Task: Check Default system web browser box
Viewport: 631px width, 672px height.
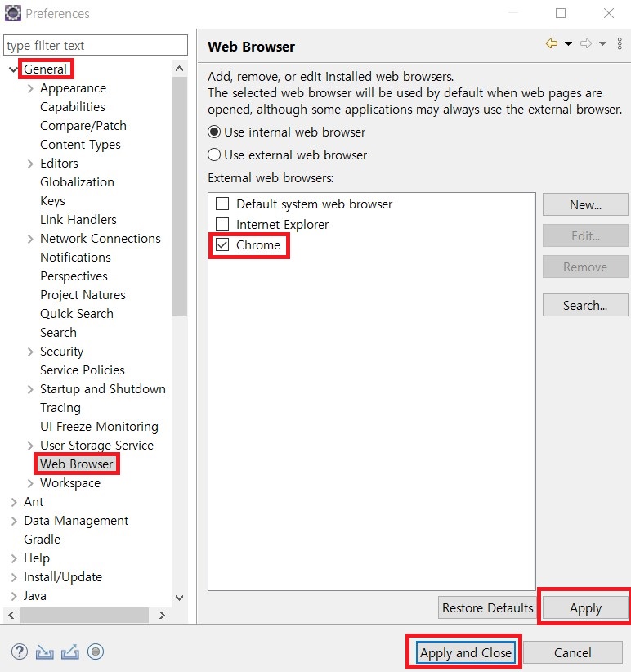Action: pos(222,204)
